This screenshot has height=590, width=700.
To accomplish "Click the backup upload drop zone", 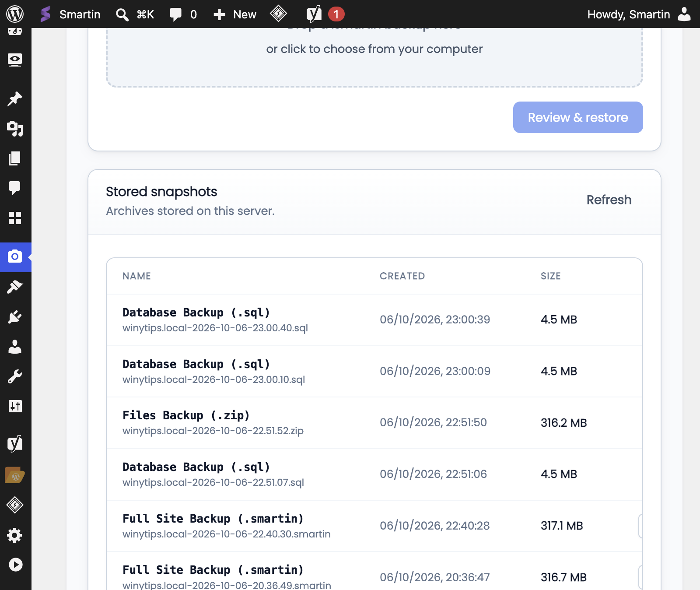I will click(374, 57).
